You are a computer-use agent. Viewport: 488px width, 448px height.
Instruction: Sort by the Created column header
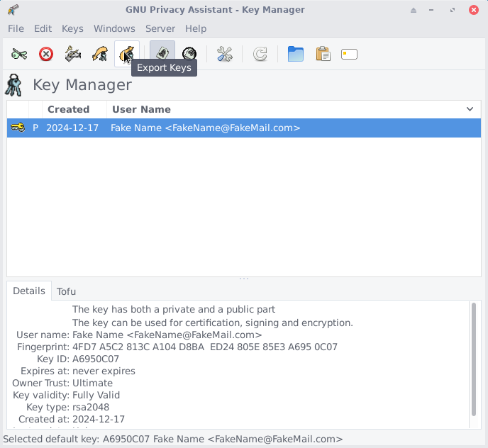pyautogui.click(x=74, y=109)
